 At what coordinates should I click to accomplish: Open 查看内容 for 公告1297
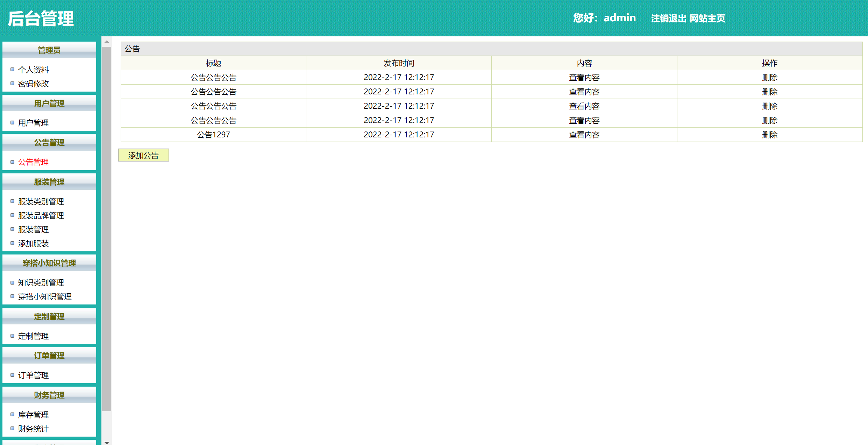(584, 135)
